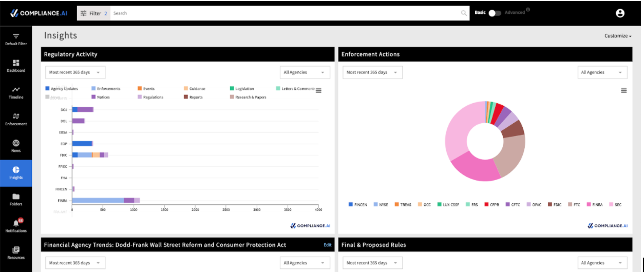Click FINCEN legend color swatch
This screenshot has height=272, width=644.
(351, 204)
